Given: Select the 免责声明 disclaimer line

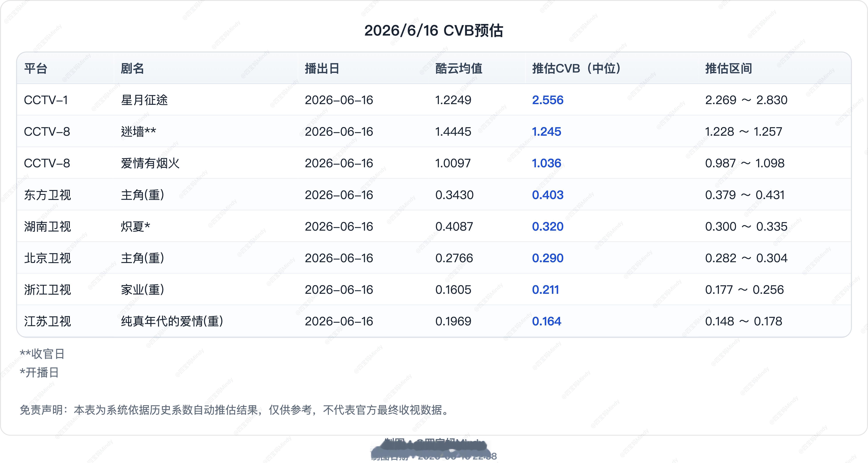Looking at the screenshot, I should pos(235,410).
